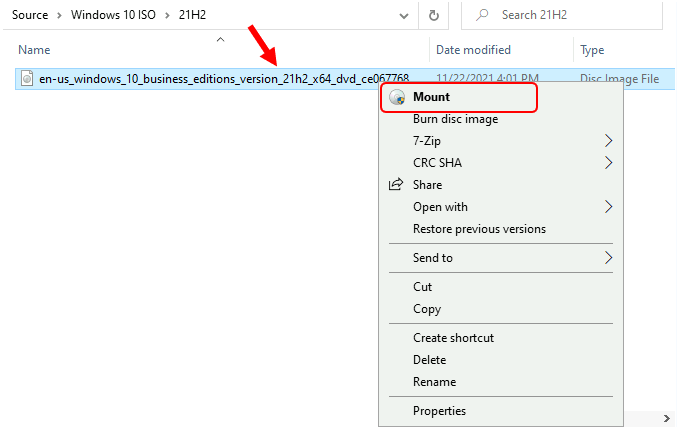The width and height of the screenshot is (681, 439).
Task: Click the 21H2 breadcrumb segment
Action: (192, 15)
